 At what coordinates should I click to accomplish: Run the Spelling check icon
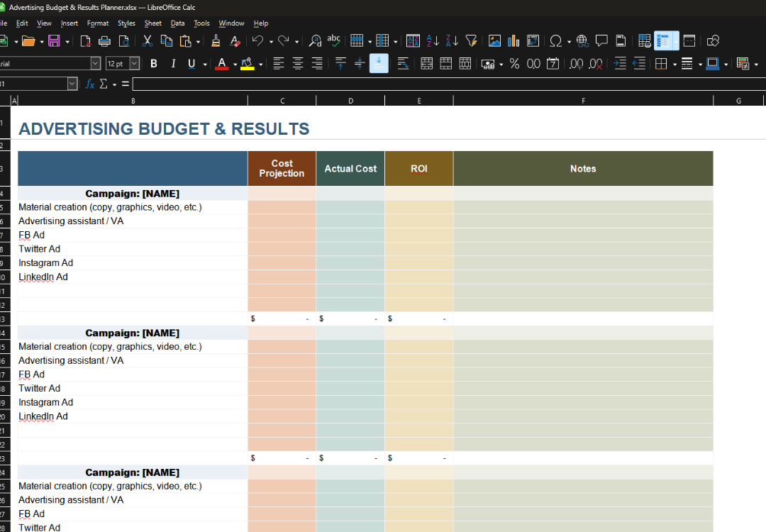[334, 41]
